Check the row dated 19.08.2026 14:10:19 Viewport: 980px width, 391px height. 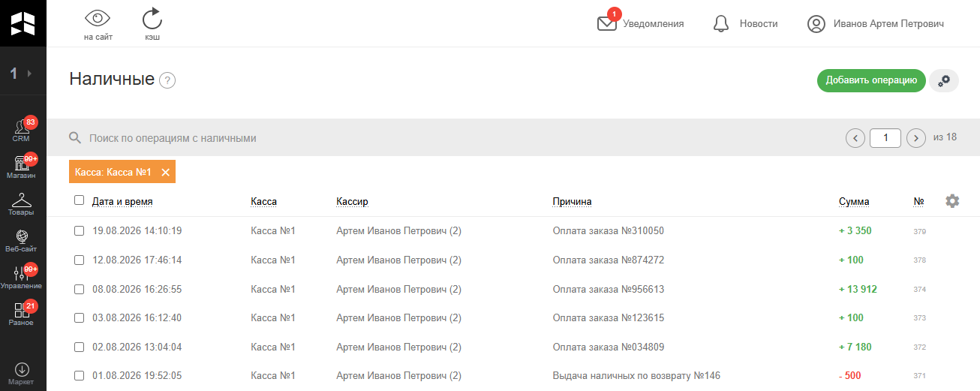tap(80, 231)
